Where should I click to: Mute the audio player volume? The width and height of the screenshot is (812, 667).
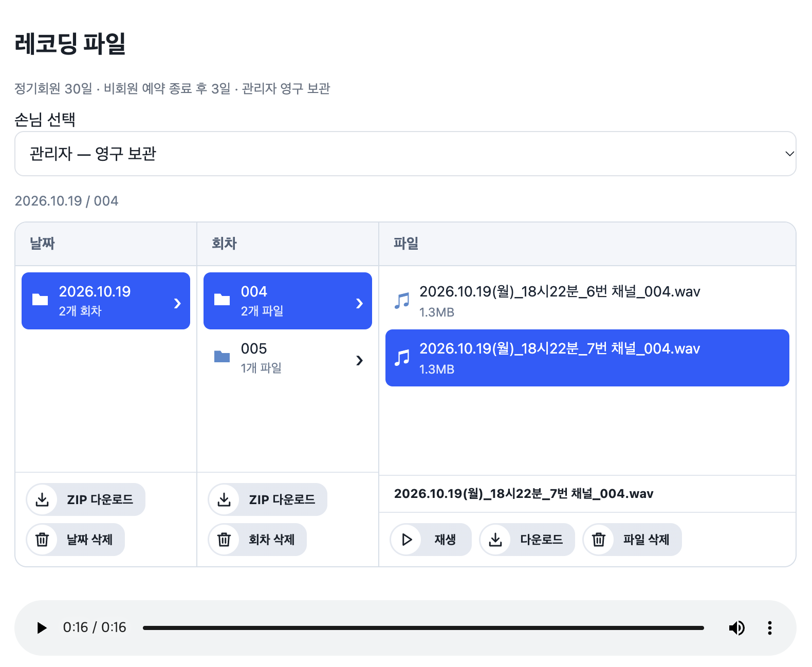pos(736,628)
